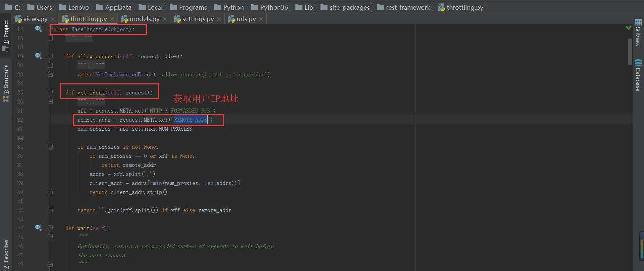Collapse the wait docstring on line 45
The height and width of the screenshot is (271, 644).
[50, 237]
